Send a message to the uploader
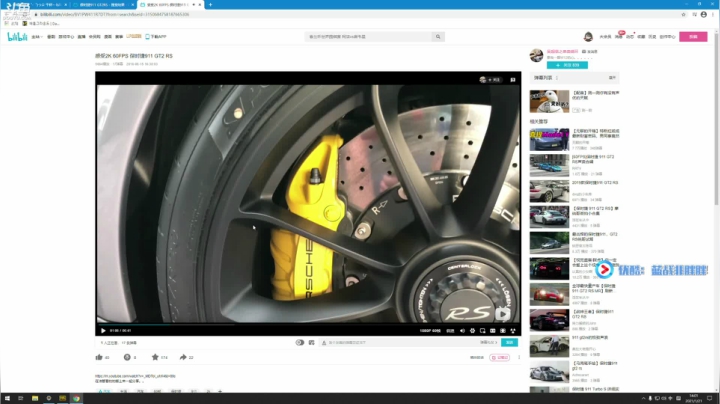 tap(590, 51)
